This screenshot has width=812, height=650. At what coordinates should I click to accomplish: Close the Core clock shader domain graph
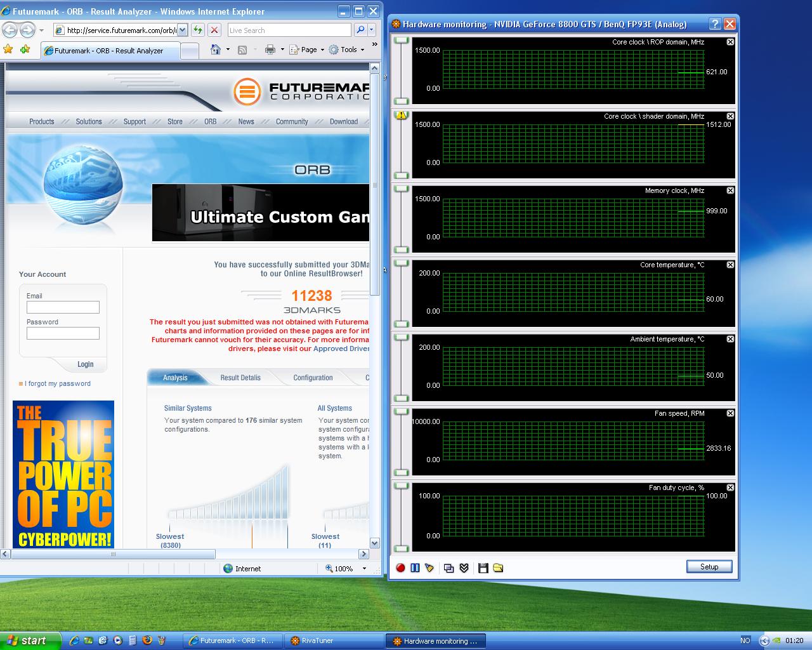click(x=730, y=116)
